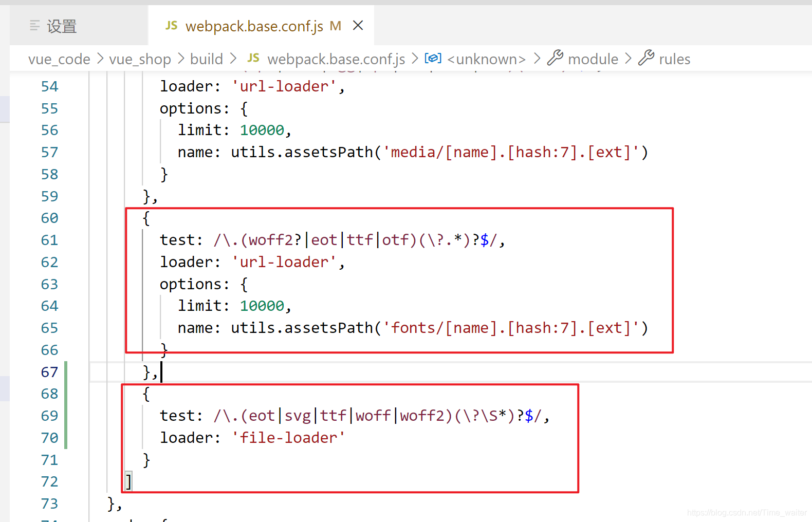Viewport: 812px width, 522px height.
Task: Click the 'test' key on line 69
Action: coord(177,416)
